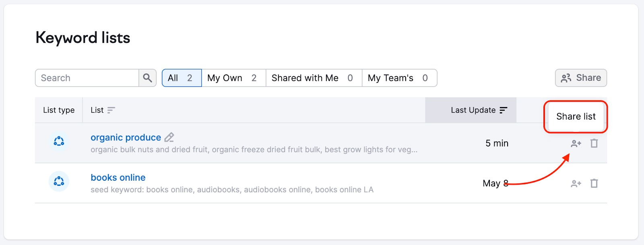Delete the organic produce list with trash icon
The height and width of the screenshot is (245, 644).
(594, 143)
